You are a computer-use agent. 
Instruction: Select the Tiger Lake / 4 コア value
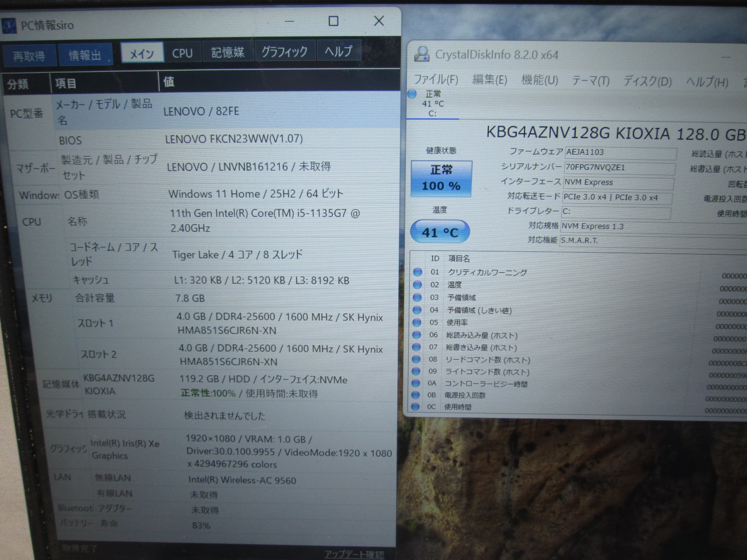(x=237, y=255)
